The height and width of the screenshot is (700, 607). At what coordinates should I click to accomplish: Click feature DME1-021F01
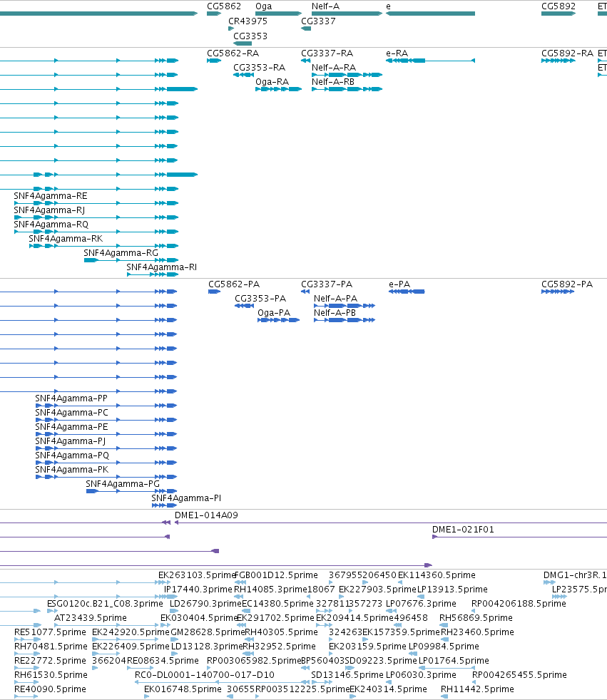[x=463, y=530]
